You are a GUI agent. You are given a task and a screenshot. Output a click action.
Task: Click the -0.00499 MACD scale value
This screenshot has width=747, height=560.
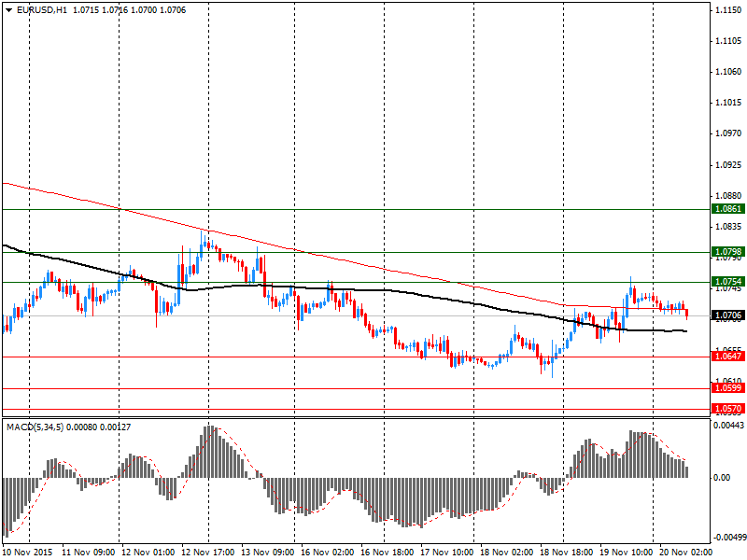point(728,538)
